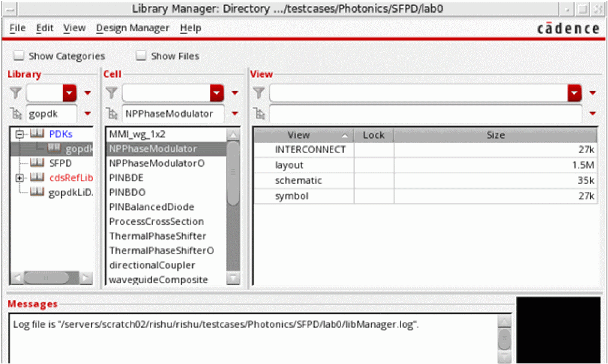Sort by the Lock column header
This screenshot has width=608, height=364.
[374, 136]
